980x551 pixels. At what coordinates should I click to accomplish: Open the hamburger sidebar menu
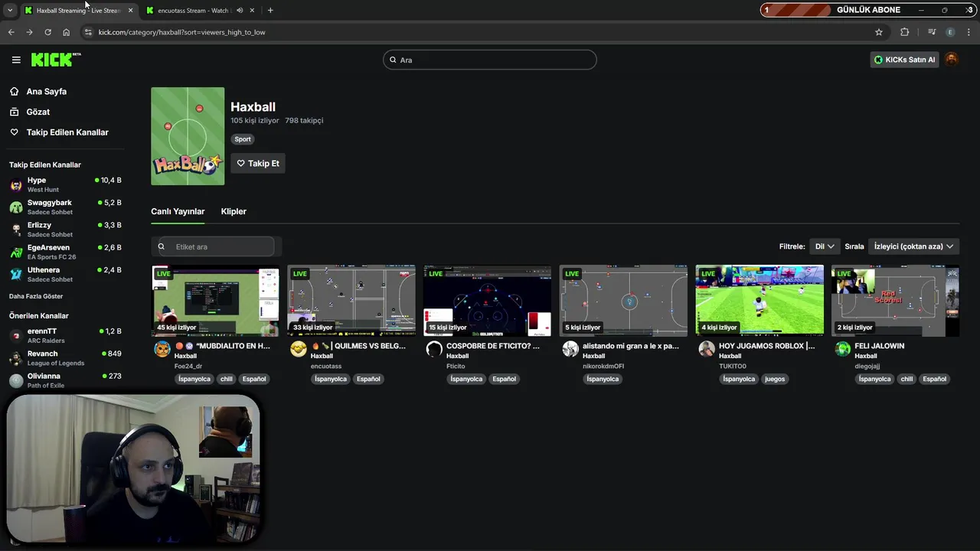coord(16,60)
